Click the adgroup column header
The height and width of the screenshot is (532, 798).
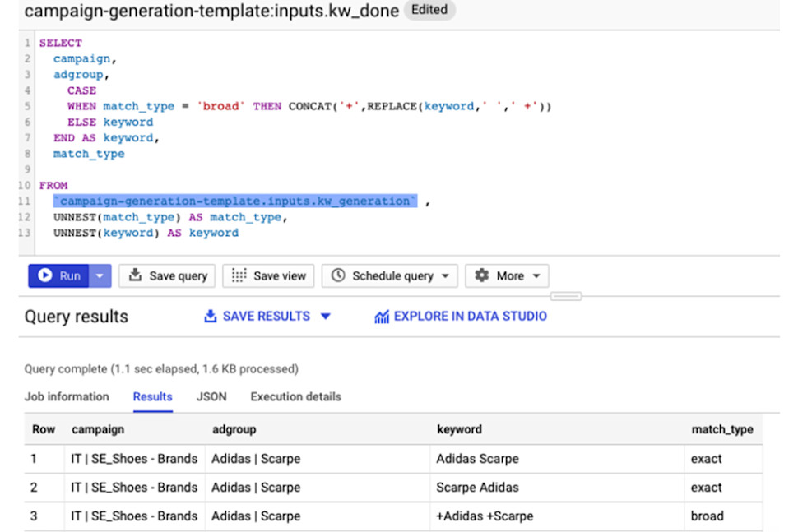234,430
